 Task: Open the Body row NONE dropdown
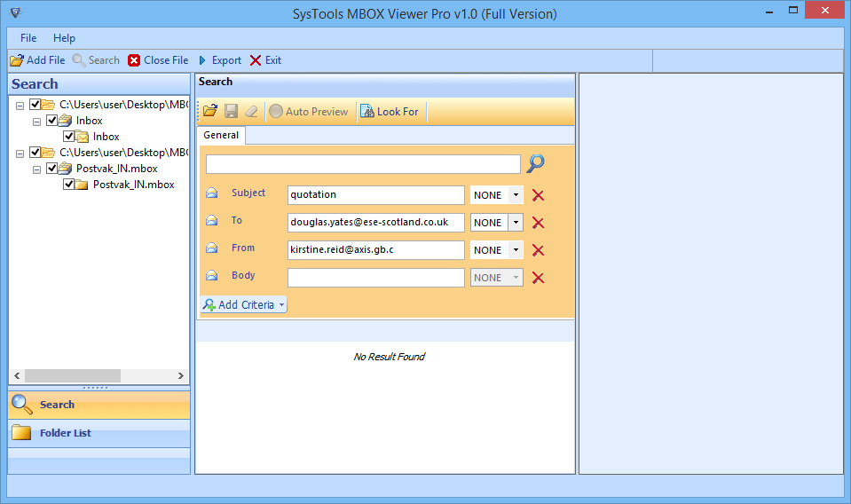tap(516, 278)
